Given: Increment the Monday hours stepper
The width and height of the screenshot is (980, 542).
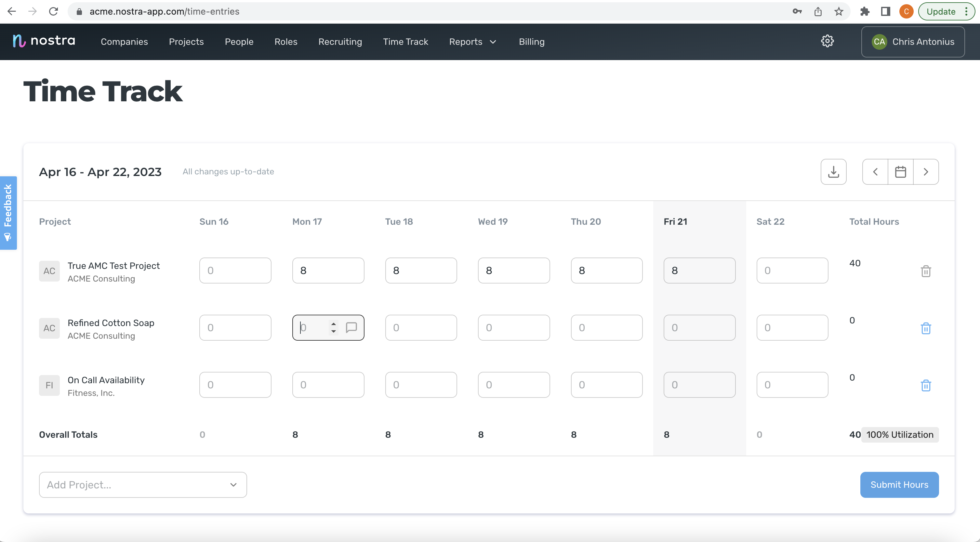Looking at the screenshot, I should pyautogui.click(x=333, y=324).
